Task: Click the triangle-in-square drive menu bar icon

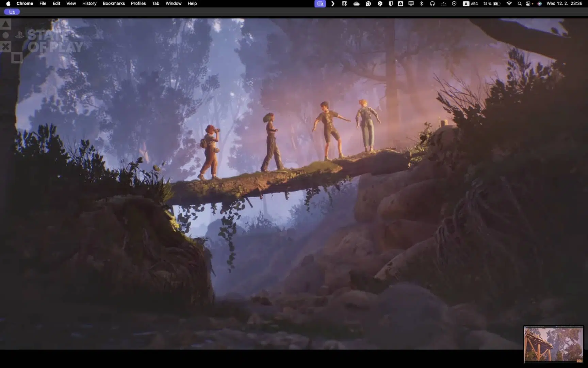Action: point(401,3)
